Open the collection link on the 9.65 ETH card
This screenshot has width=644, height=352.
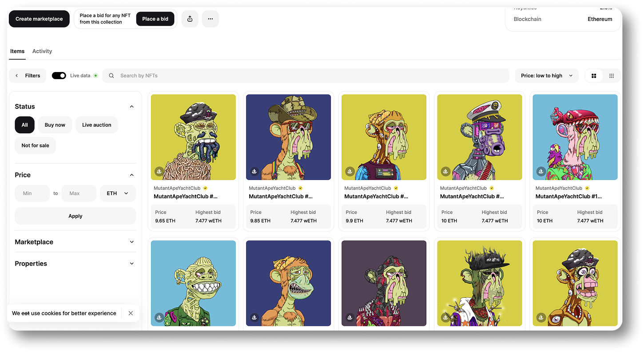[177, 188]
